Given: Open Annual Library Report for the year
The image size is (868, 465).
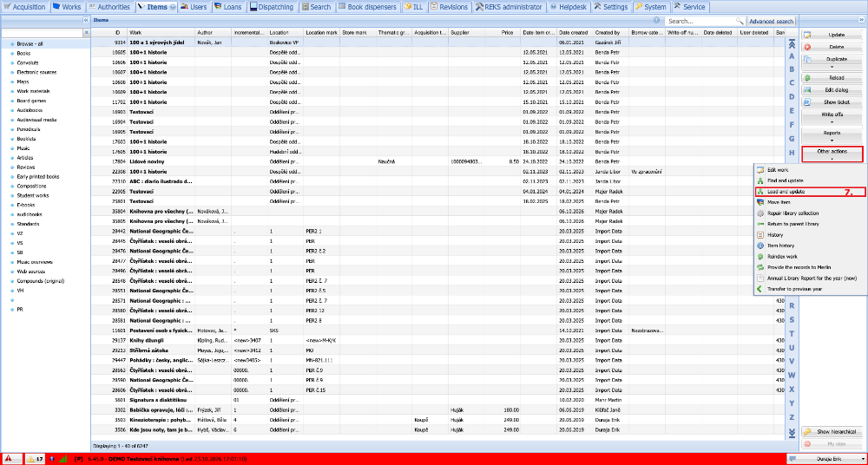Looking at the screenshot, I should (809, 278).
